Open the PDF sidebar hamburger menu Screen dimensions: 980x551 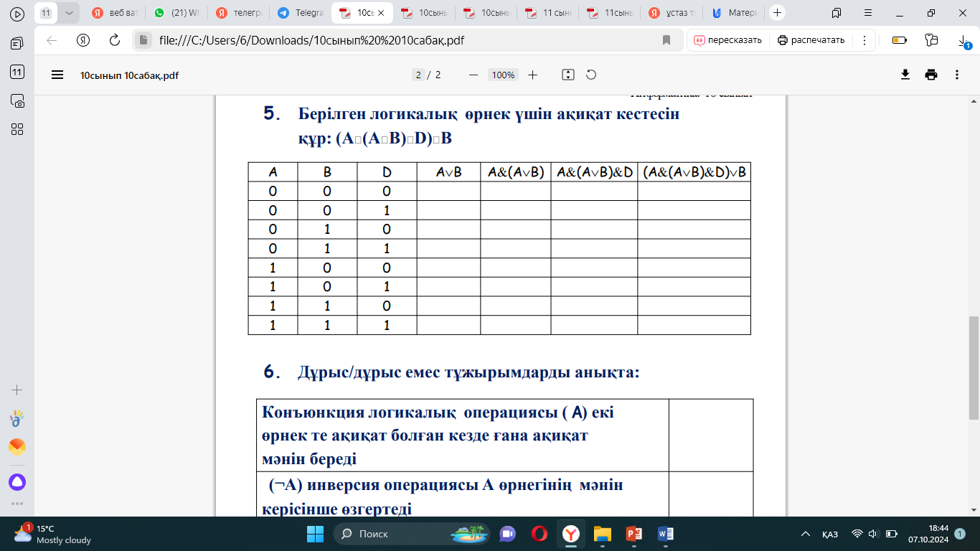pos(57,75)
